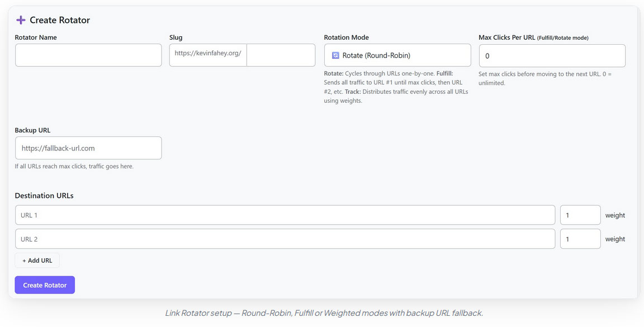644x327 pixels.
Task: Click the Backup URL label
Action: [32, 130]
